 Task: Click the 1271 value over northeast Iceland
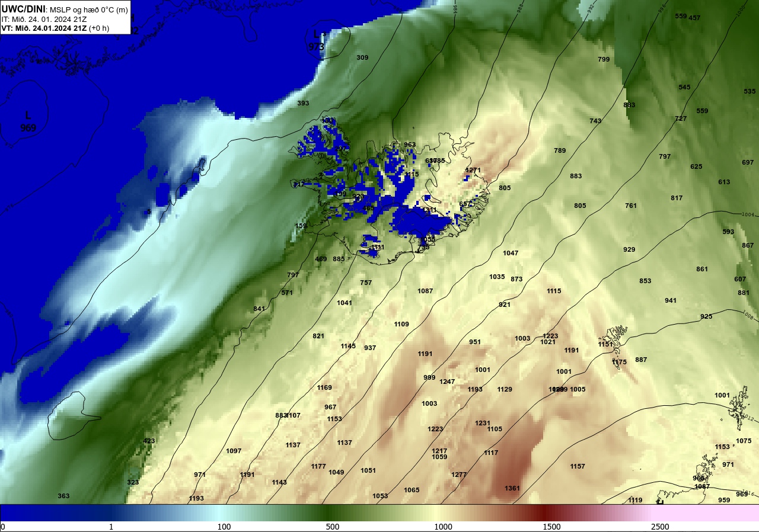(473, 170)
